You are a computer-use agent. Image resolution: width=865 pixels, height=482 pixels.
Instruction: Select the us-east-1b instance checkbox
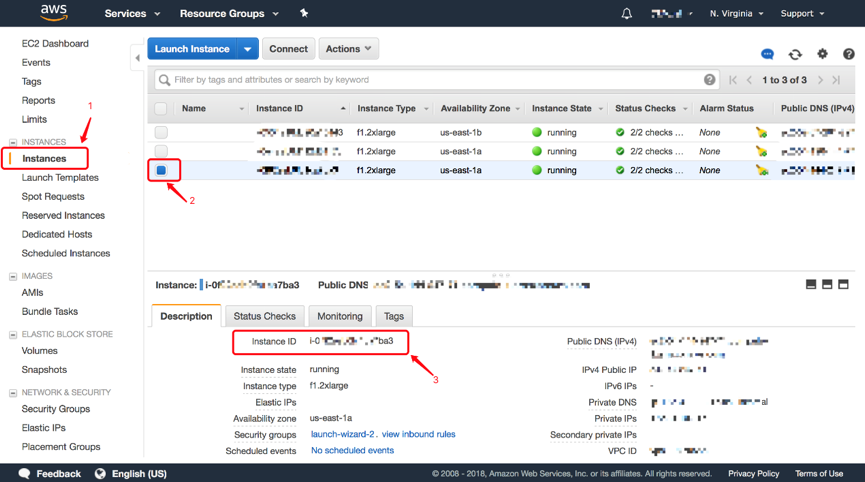pos(161,132)
